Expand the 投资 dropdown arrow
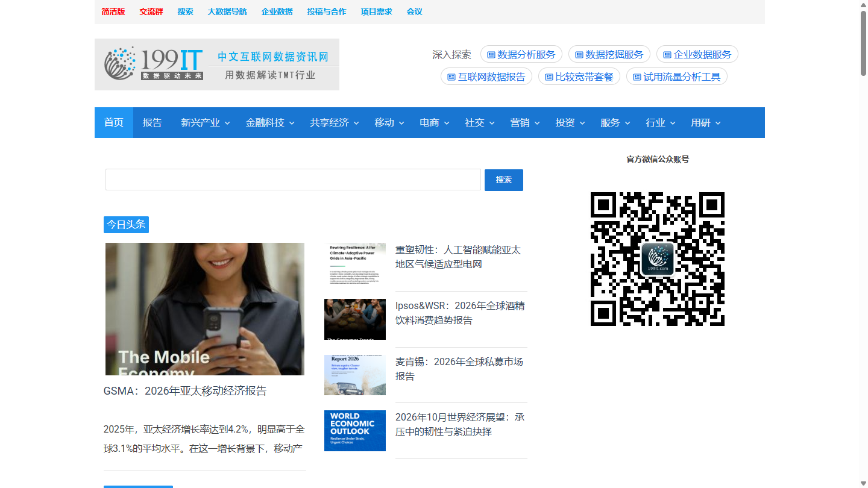This screenshot has width=868, height=488. click(x=582, y=123)
